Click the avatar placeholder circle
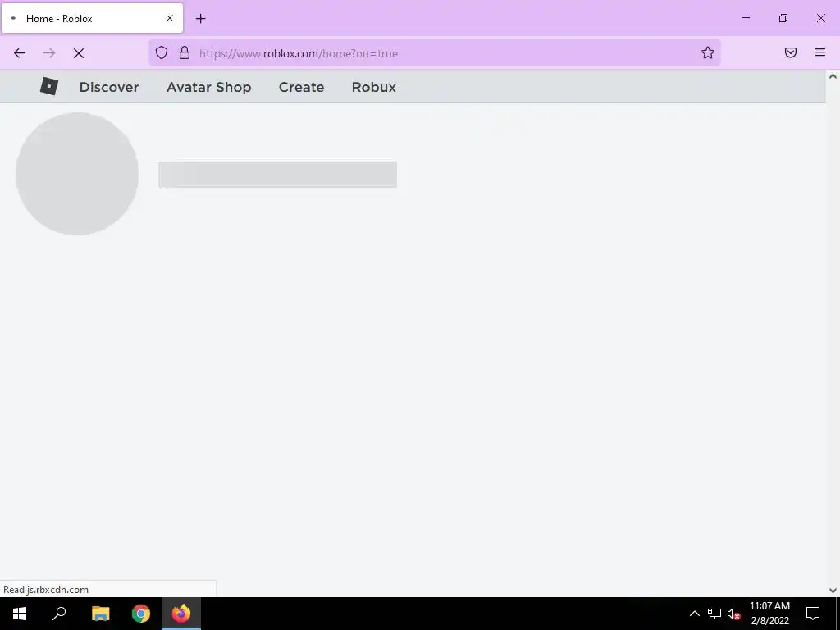Image resolution: width=840 pixels, height=630 pixels. (x=77, y=174)
